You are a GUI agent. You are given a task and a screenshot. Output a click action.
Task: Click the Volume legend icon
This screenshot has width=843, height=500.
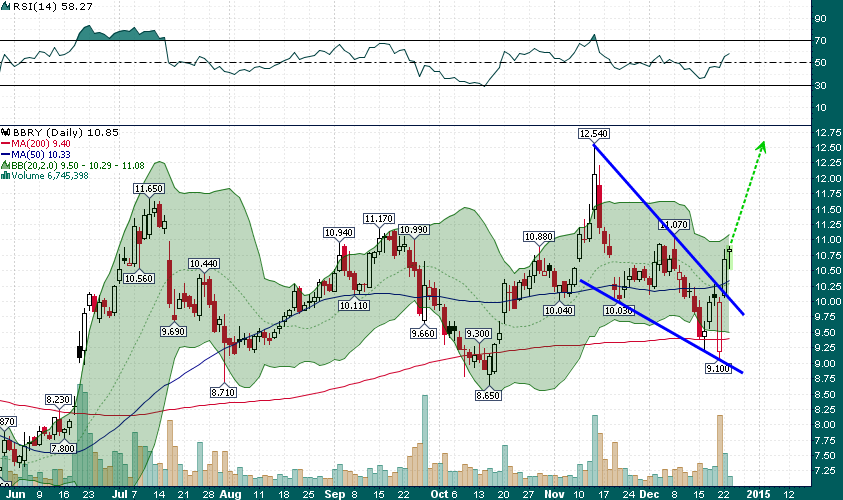pos(5,176)
